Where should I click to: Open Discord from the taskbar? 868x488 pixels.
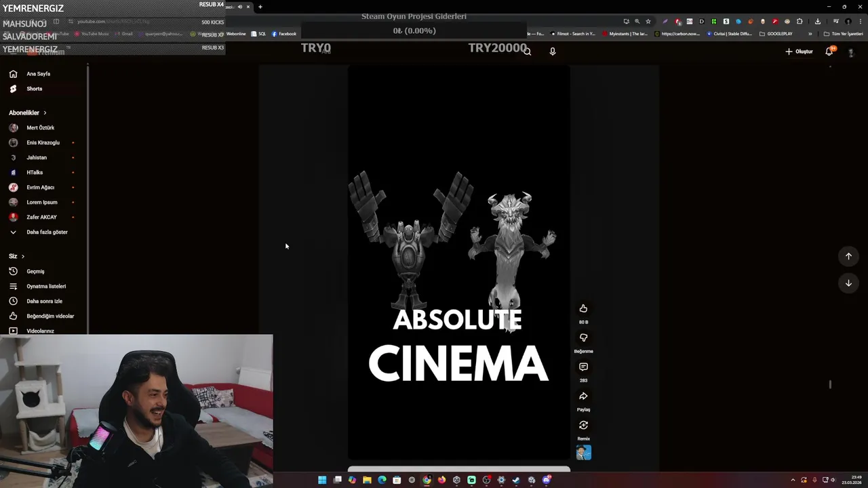pos(546,480)
